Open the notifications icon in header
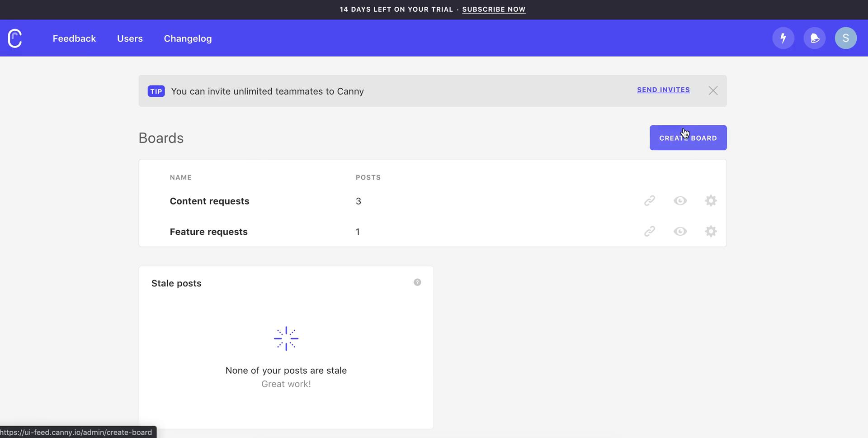Screen dimensions: 868x438 tap(814, 38)
